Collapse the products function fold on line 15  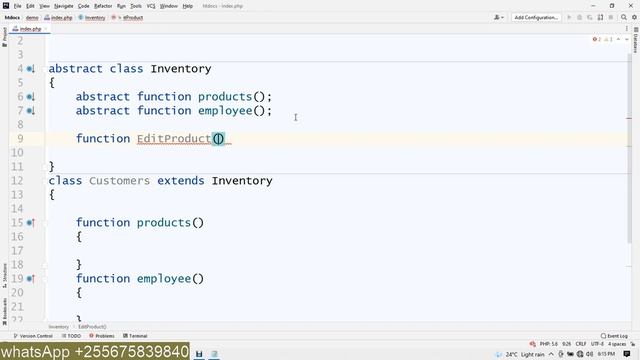[44, 223]
